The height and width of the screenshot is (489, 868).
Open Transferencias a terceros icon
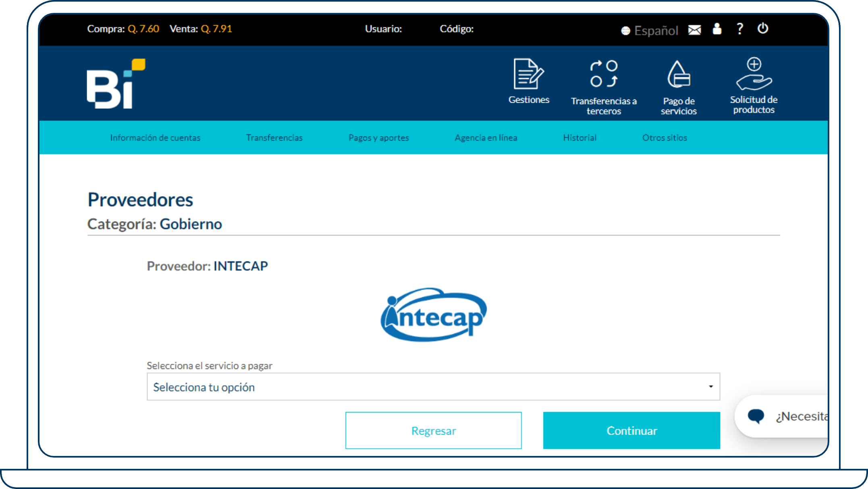pyautogui.click(x=604, y=74)
